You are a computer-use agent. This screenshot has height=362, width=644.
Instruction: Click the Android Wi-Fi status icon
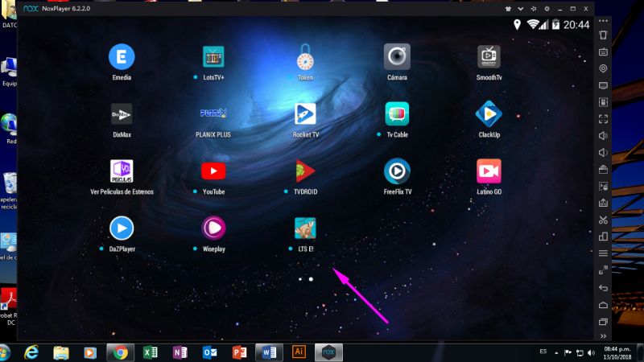[533, 25]
